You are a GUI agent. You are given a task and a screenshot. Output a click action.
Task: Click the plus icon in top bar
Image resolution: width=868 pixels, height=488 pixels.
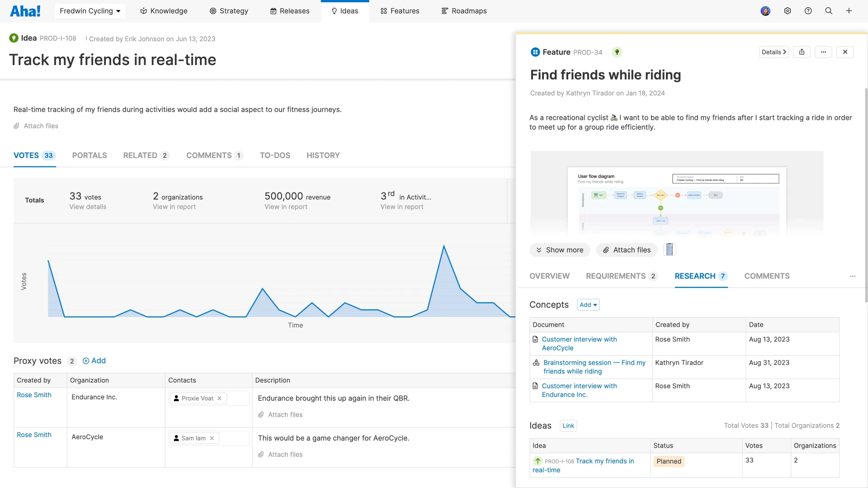pos(849,11)
